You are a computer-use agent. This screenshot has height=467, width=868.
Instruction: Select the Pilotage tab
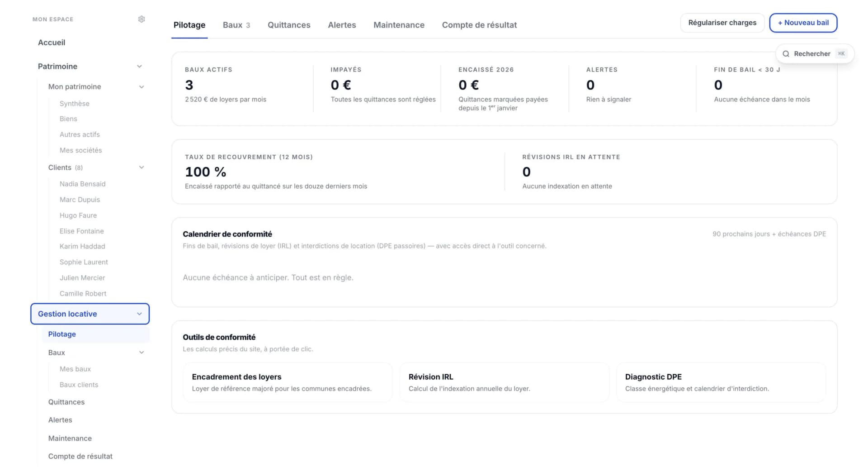click(x=189, y=25)
